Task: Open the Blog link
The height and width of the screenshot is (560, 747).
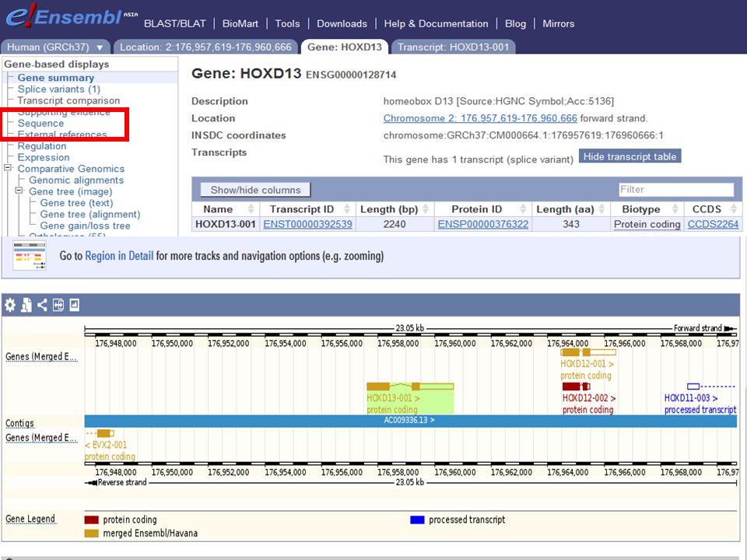Action: [x=515, y=24]
